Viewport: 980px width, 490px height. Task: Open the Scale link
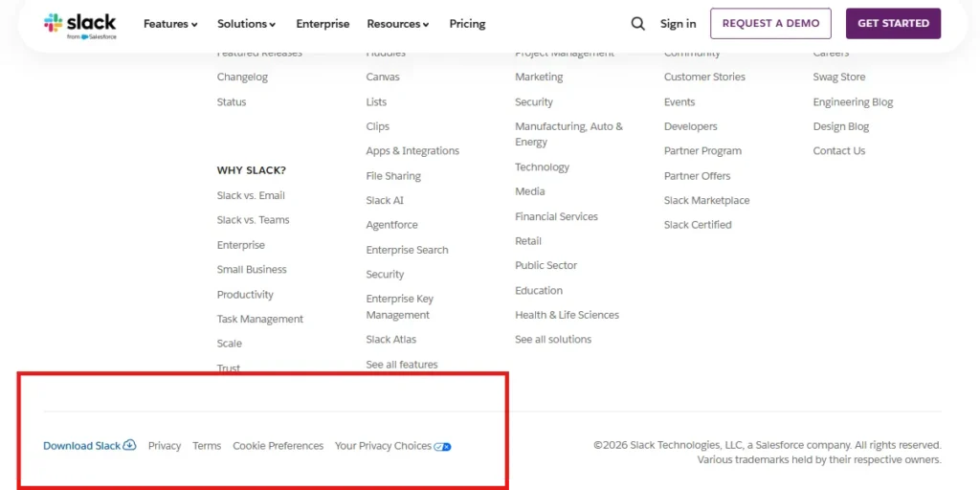230,344
